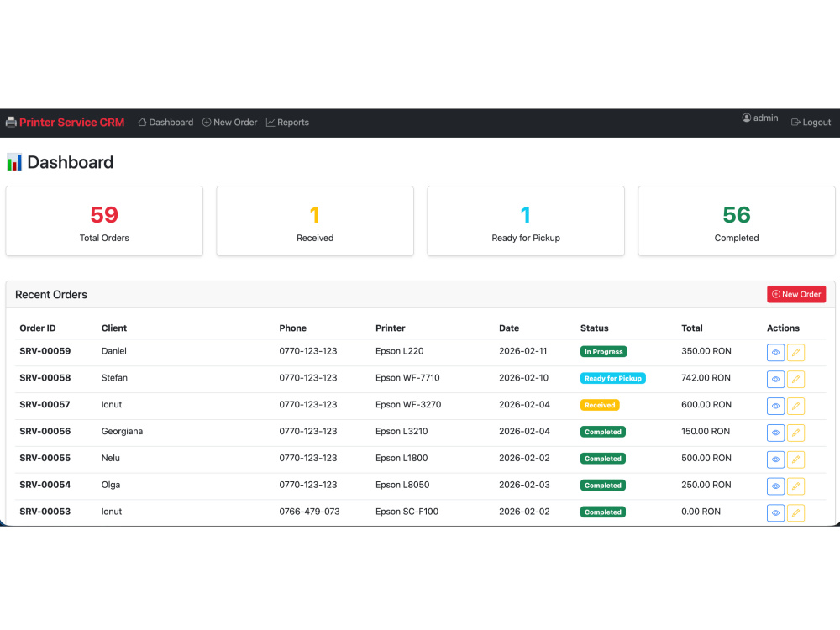Click the 0.00 RON total
Viewport: 840px width, 630px height.
[701, 512]
